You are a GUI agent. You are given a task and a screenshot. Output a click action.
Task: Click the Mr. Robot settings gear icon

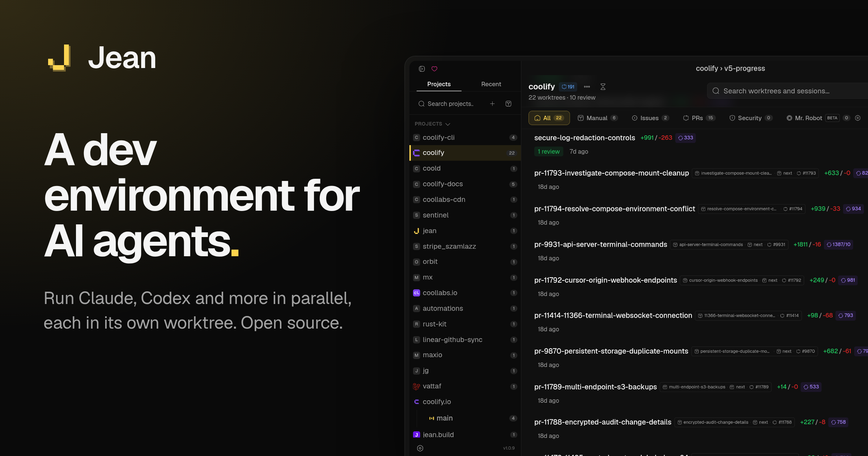858,118
